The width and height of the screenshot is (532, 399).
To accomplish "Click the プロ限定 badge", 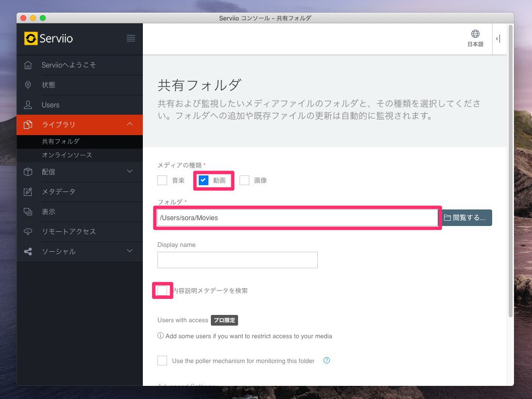I will pos(224,320).
